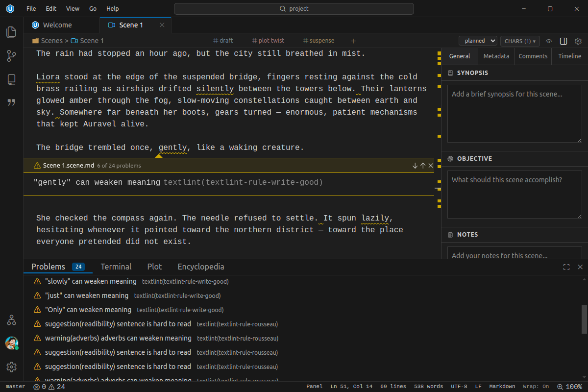The width and height of the screenshot is (588, 392).
Task: Open the planned status dropdown
Action: (x=477, y=41)
